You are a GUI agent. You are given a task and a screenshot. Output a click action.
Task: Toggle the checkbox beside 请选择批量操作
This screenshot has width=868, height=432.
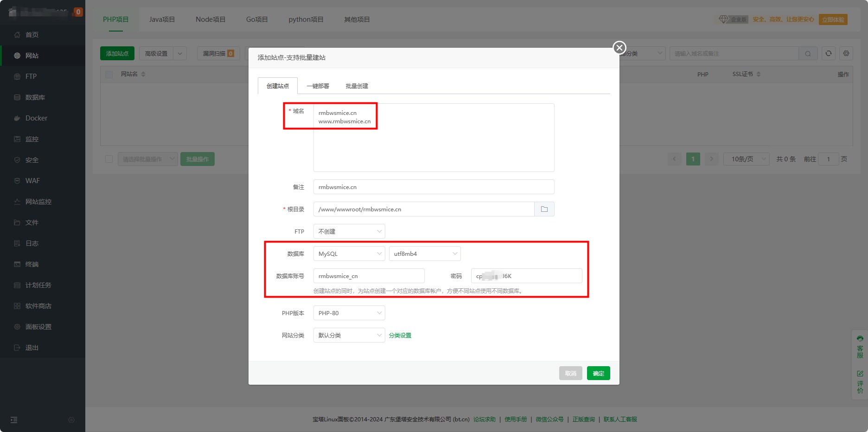click(109, 159)
